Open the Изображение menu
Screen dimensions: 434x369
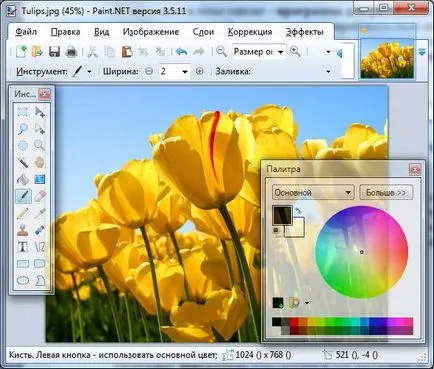151,32
